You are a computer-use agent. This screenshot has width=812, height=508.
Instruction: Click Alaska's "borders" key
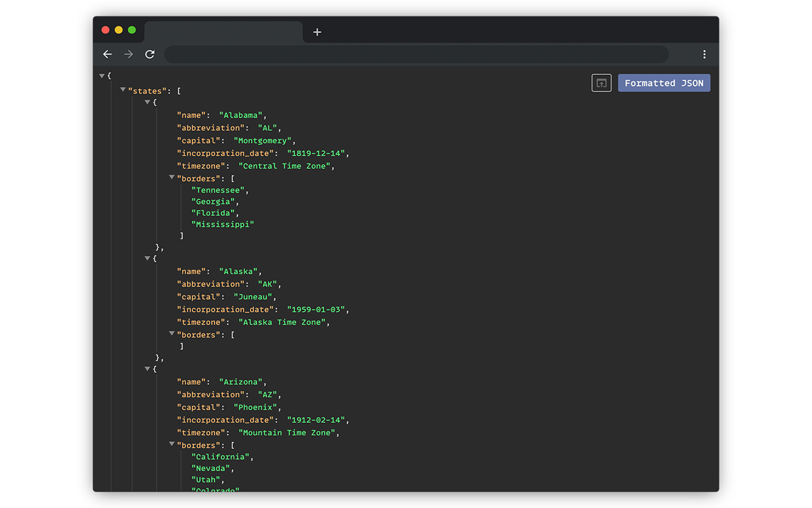[x=199, y=335]
